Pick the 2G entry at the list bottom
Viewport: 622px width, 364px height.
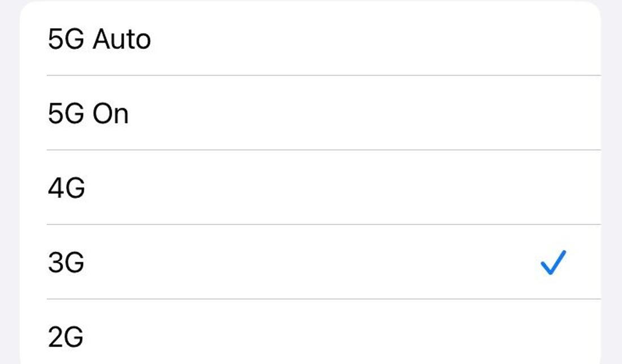click(x=310, y=336)
